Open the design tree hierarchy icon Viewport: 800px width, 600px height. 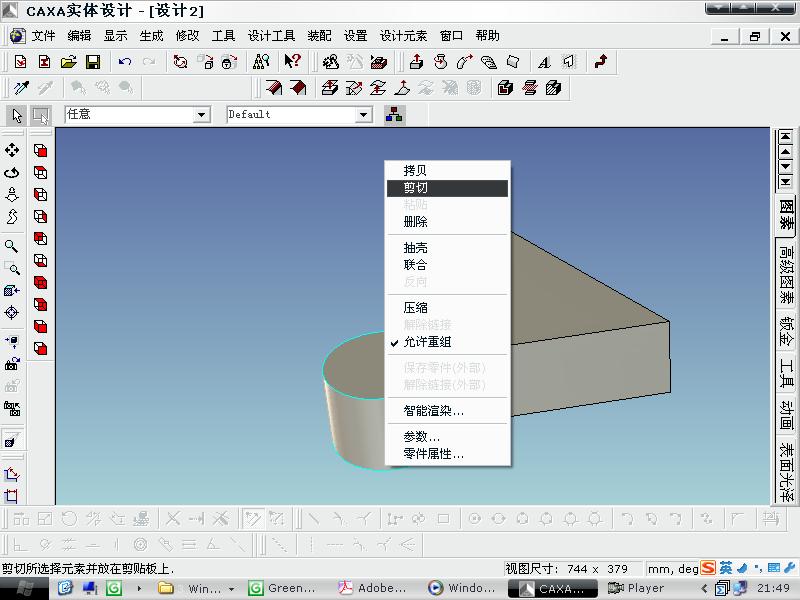[x=394, y=115]
